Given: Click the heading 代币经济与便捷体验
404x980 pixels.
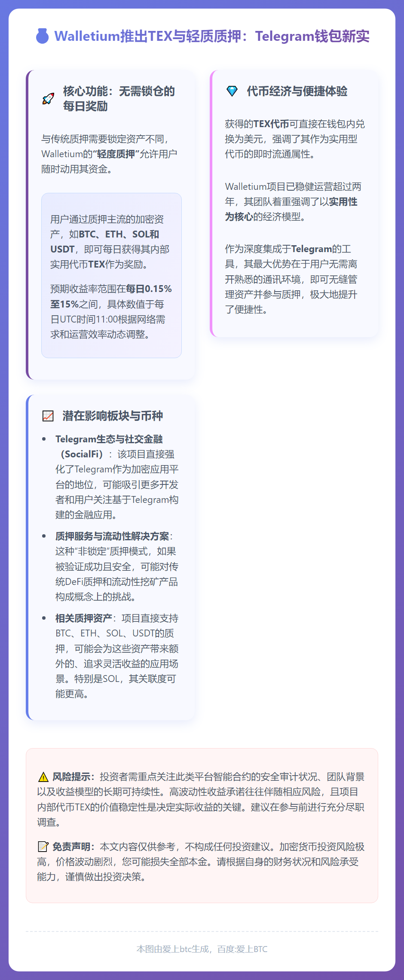Looking at the screenshot, I should pyautogui.click(x=297, y=91).
